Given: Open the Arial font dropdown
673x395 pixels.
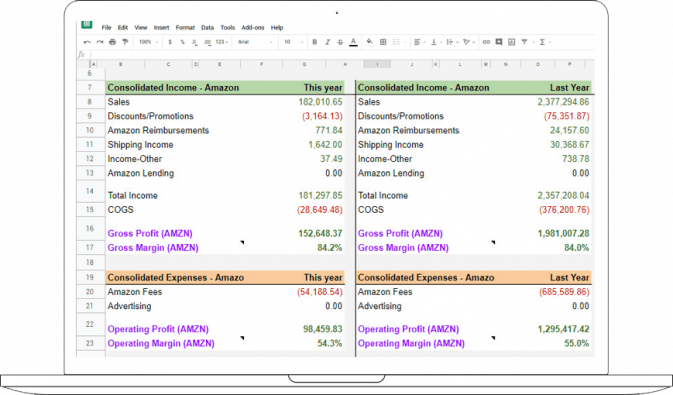Looking at the screenshot, I should click(x=255, y=42).
